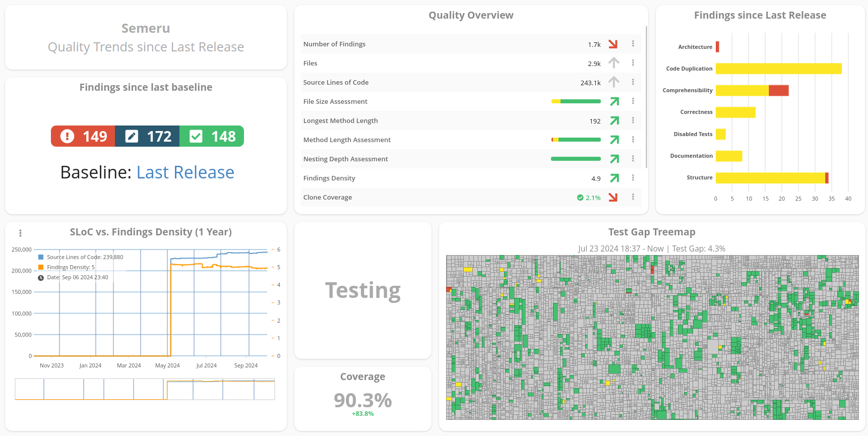Click the red trend arrow for Number of Findings
This screenshot has width=868, height=436.
[x=613, y=44]
